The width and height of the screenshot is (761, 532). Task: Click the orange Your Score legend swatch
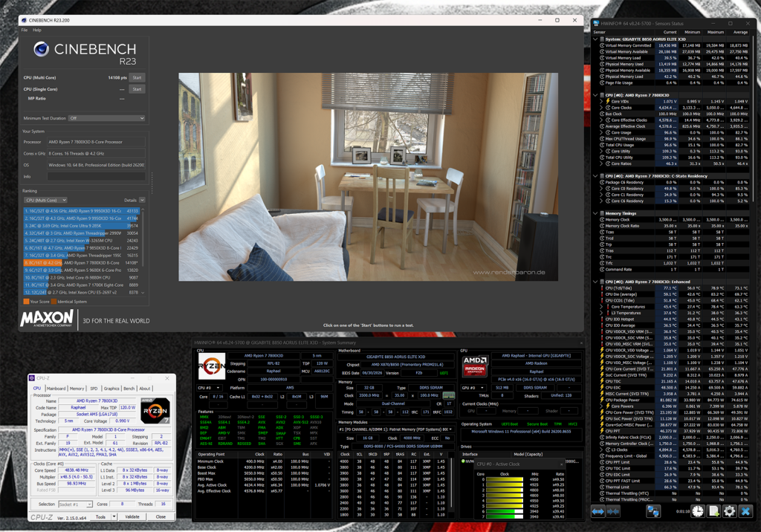coord(26,302)
